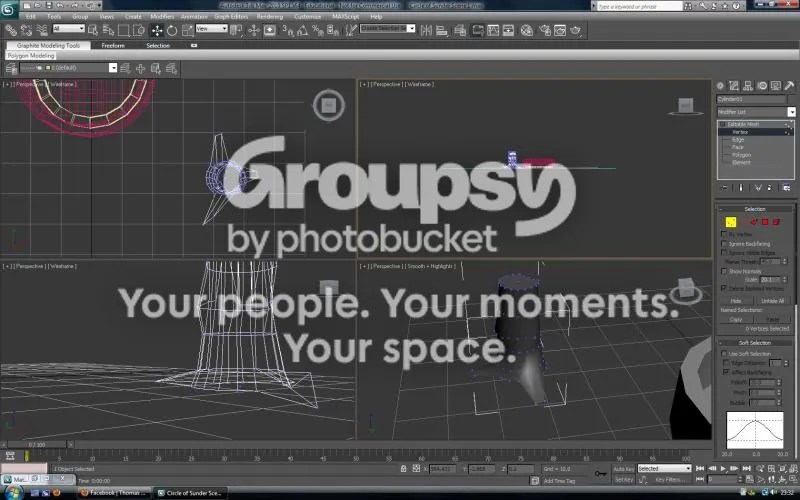Open the Create Selection Set dropdown
This screenshot has height=500, width=800.
point(387,29)
